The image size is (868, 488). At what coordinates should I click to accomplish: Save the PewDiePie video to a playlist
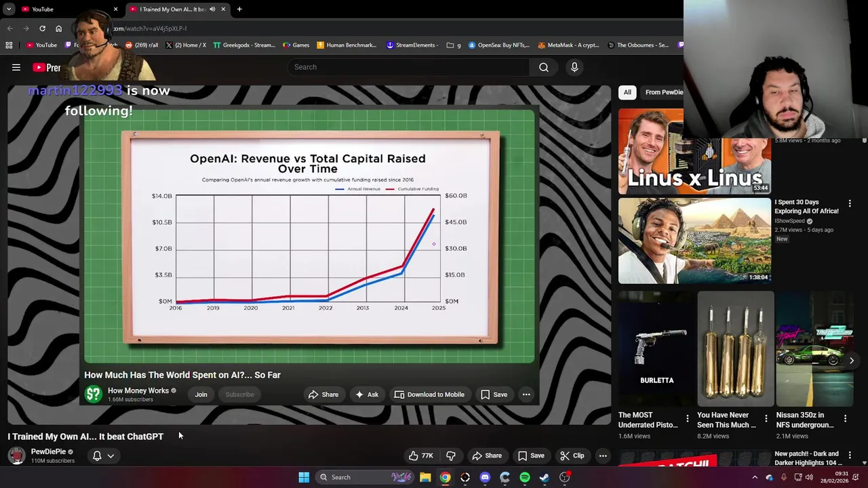[531, 455]
